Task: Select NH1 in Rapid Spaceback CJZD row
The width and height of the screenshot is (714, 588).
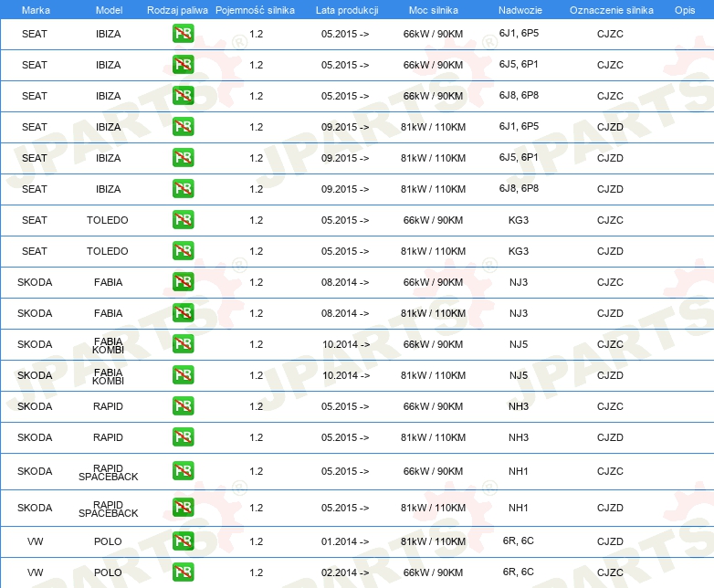Action: tap(519, 508)
